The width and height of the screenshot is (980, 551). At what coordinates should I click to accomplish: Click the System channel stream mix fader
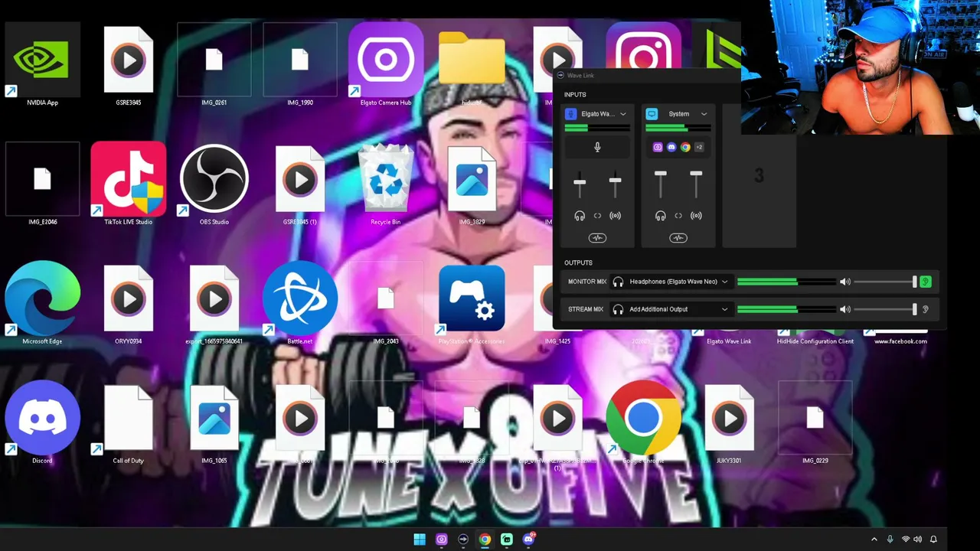click(696, 174)
